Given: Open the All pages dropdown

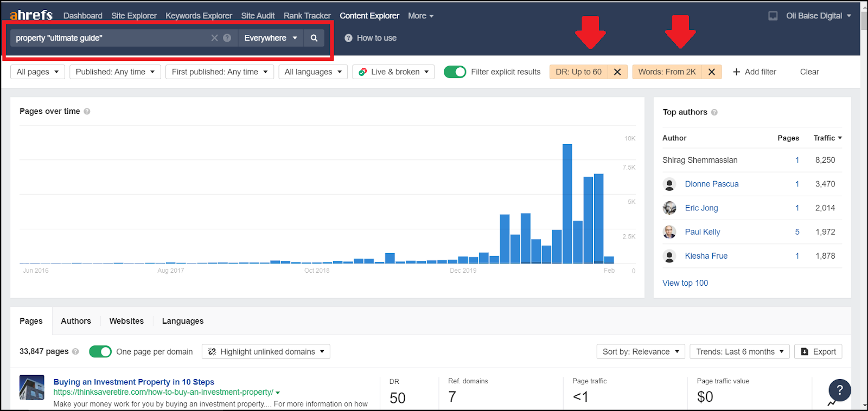Looking at the screenshot, I should point(38,72).
